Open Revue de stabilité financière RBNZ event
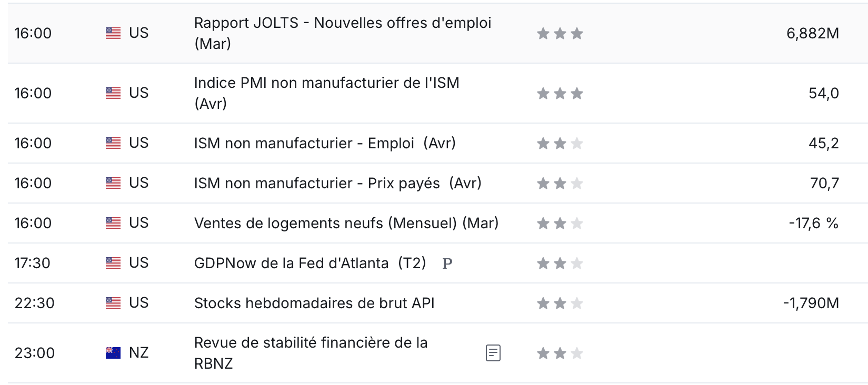This screenshot has height=385, width=868. [x=311, y=353]
